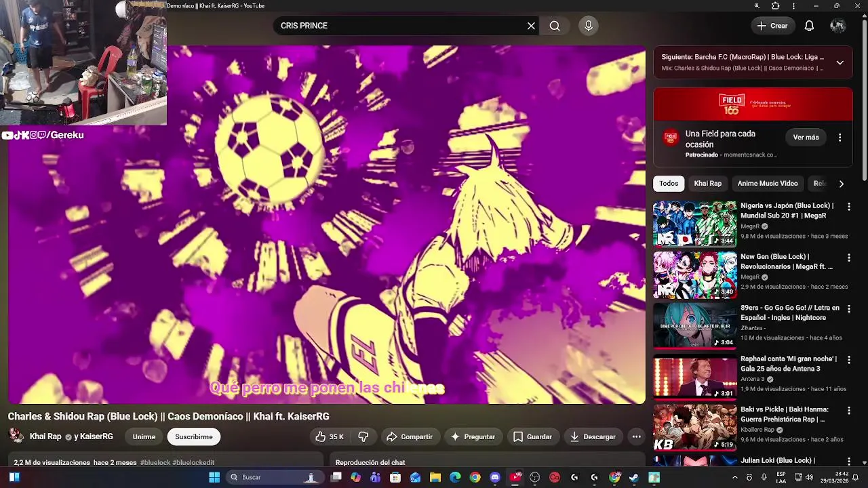The width and height of the screenshot is (868, 488).
Task: Open options for Baki vs Pickle video
Action: [x=848, y=410]
